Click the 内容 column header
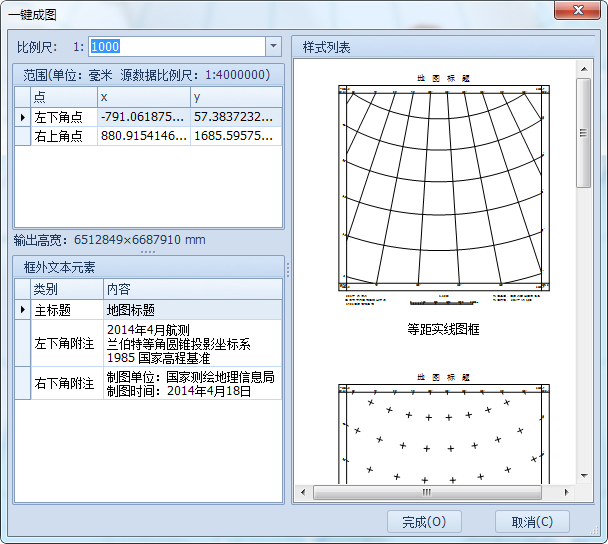 click(193, 289)
